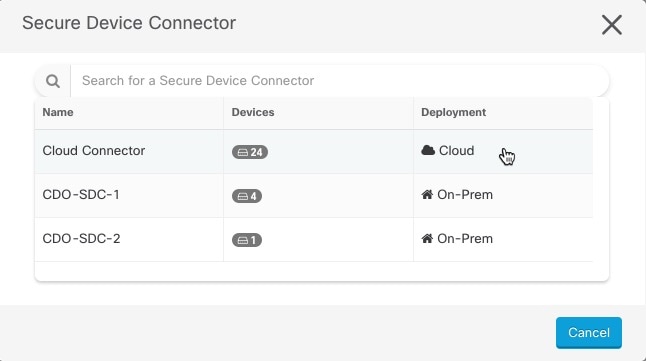Screen dimensions: 646x361
Task: Click the 4 devices badge for CDO-SDC-1
Action: (x=247, y=196)
